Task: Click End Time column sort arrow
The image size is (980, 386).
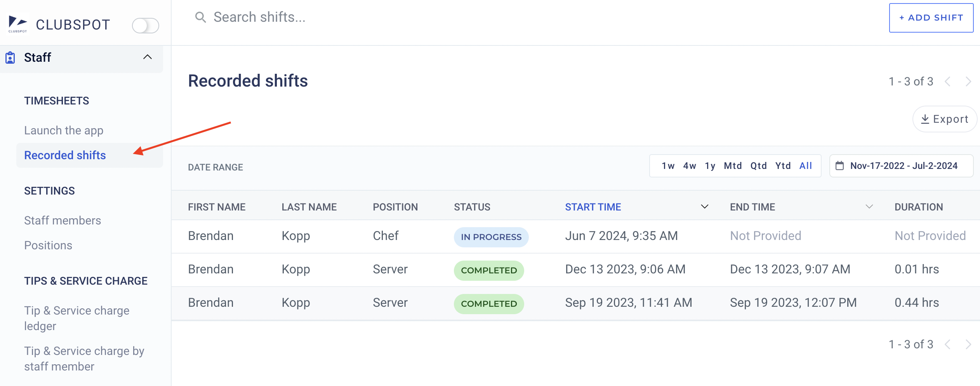Action: pyautogui.click(x=869, y=207)
